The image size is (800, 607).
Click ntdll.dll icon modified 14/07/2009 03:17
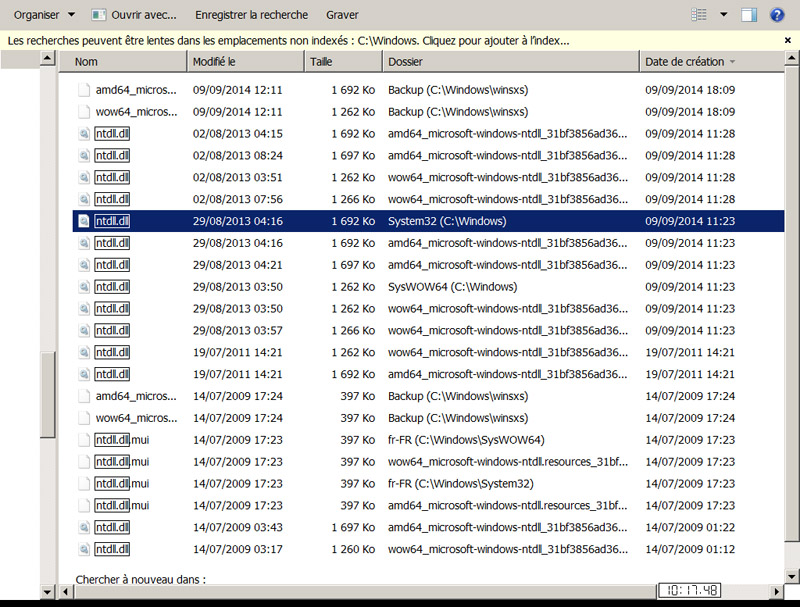point(84,549)
